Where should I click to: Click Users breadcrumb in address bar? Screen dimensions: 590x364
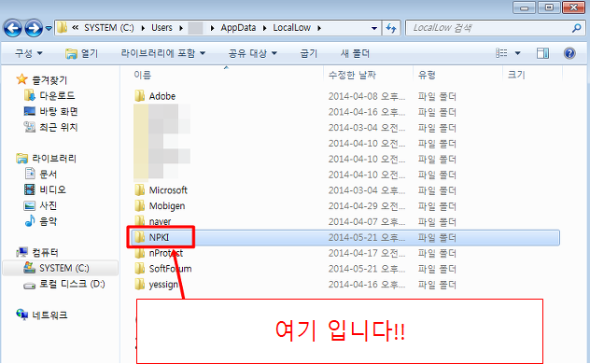(x=162, y=28)
